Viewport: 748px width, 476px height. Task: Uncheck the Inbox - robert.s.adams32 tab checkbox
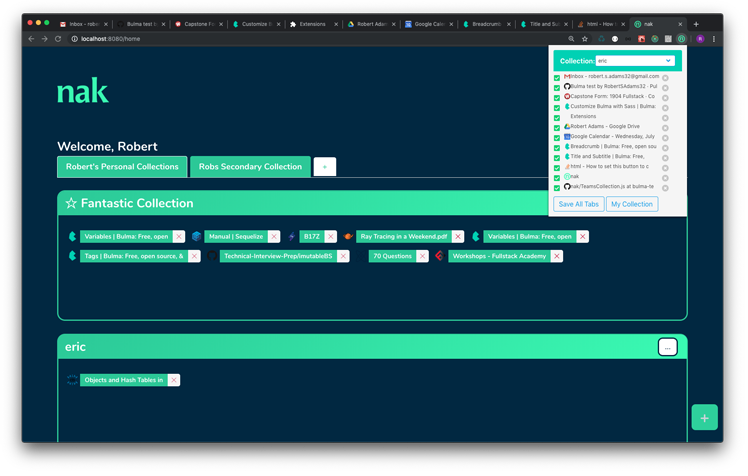[557, 78]
